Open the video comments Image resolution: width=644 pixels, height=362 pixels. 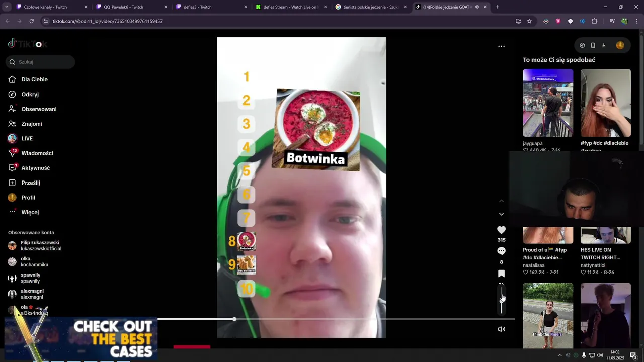coord(501,251)
